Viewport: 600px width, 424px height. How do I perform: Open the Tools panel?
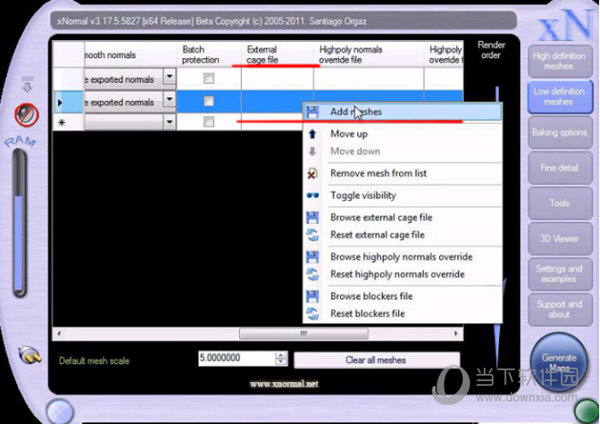coord(560,203)
